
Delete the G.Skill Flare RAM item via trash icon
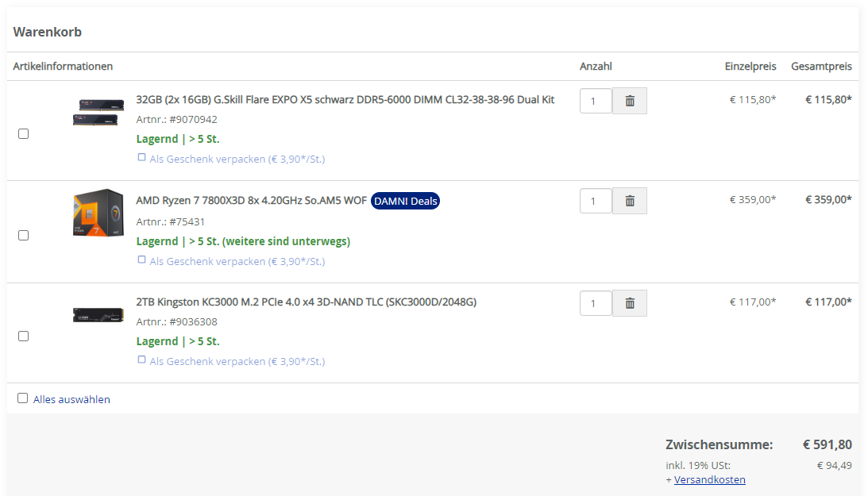tap(630, 101)
